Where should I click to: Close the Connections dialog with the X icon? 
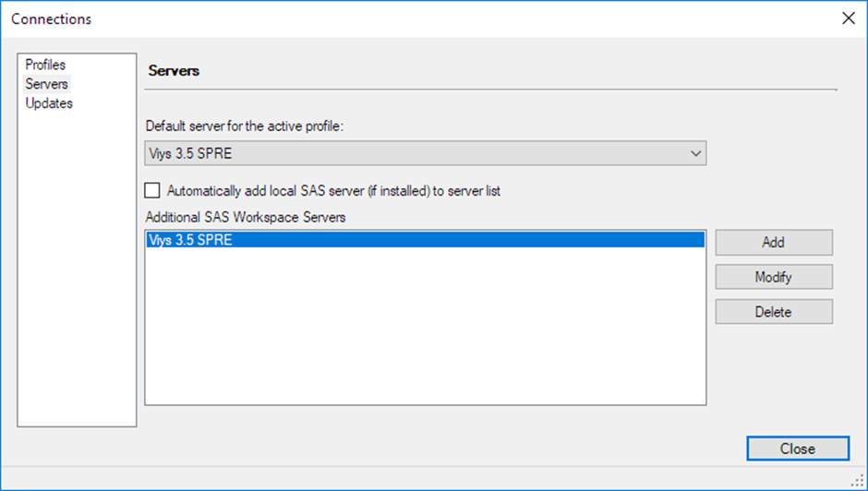849,18
